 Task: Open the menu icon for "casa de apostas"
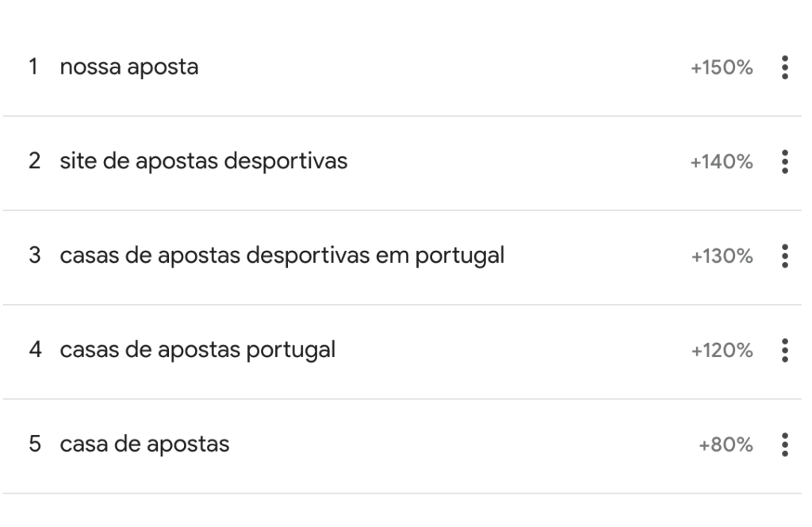pos(784,445)
